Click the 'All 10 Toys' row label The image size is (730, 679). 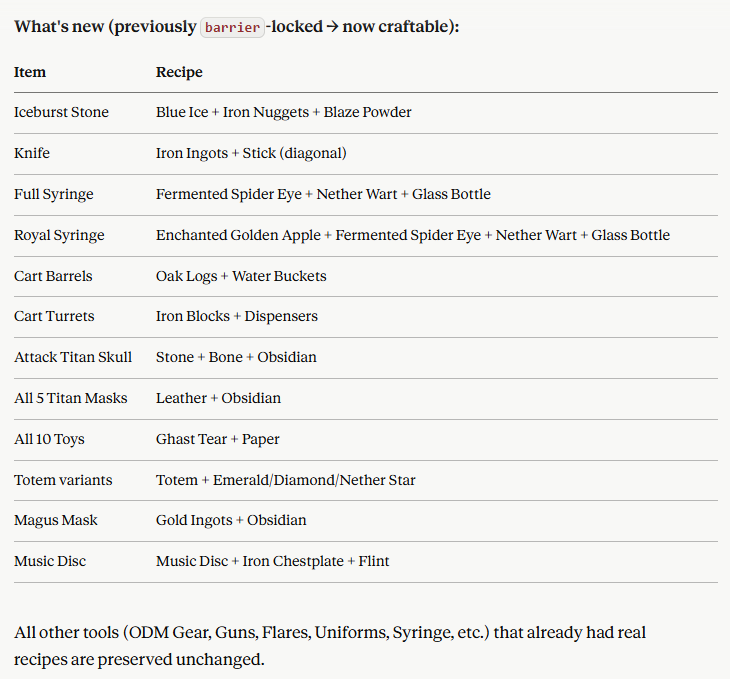point(49,439)
